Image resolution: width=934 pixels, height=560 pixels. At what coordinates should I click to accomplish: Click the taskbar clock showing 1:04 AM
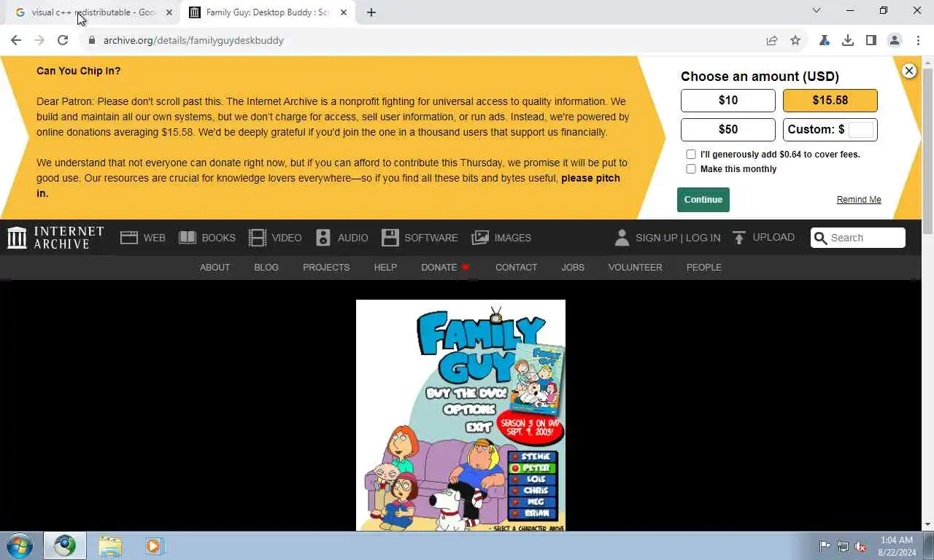[x=897, y=546]
